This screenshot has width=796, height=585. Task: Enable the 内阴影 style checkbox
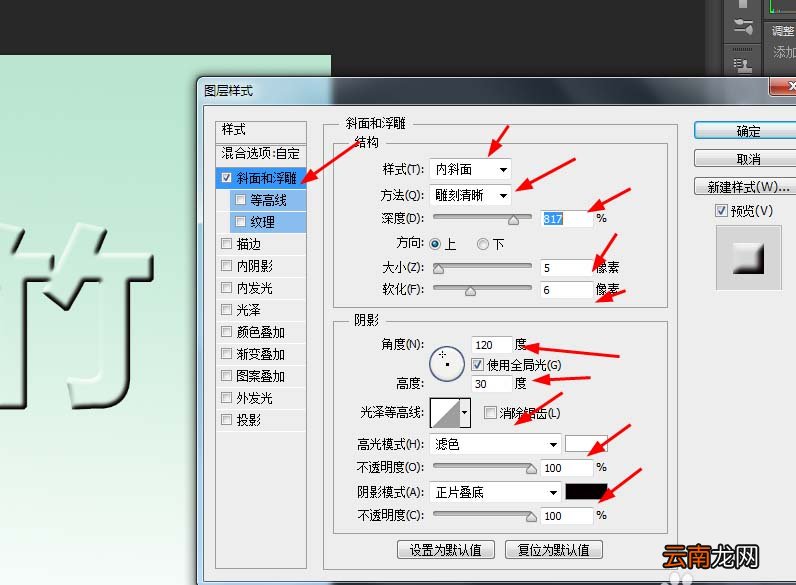click(x=226, y=266)
